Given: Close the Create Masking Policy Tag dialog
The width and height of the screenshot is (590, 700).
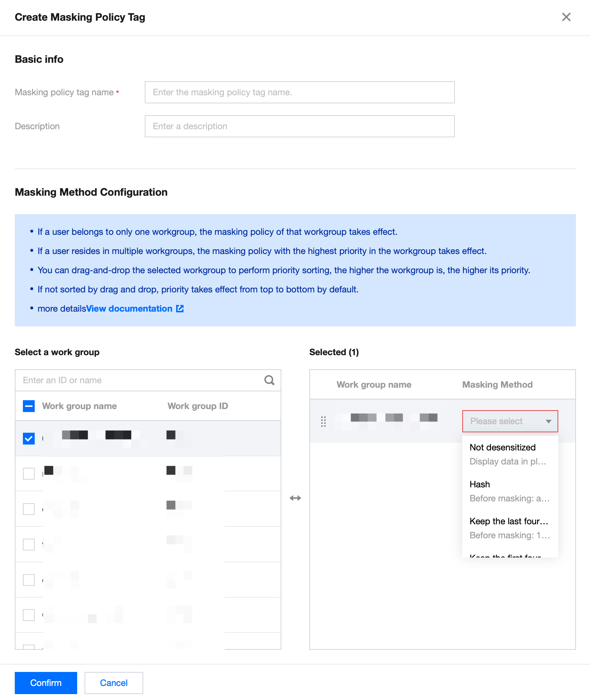Looking at the screenshot, I should pos(566,17).
